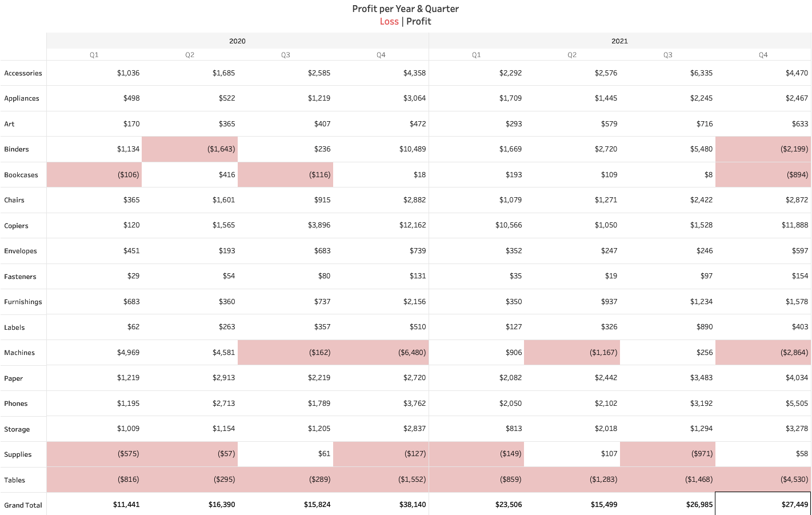The height and width of the screenshot is (515, 812).
Task: Select the Copiers profit cell $12,162
Action: coord(412,225)
